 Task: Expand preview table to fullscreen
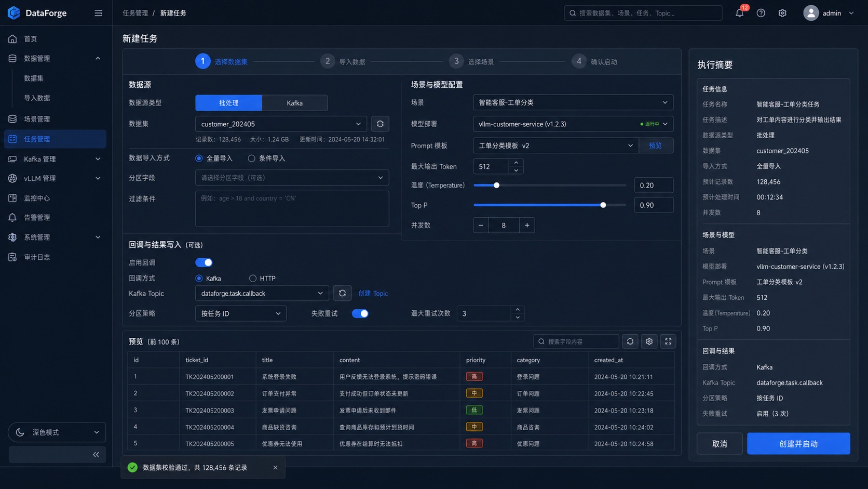668,341
